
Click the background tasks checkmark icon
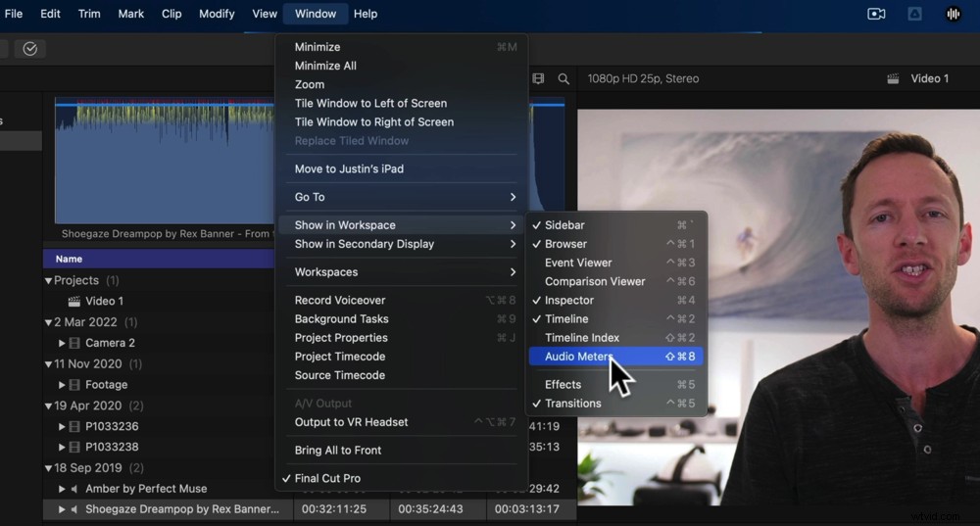tap(30, 49)
